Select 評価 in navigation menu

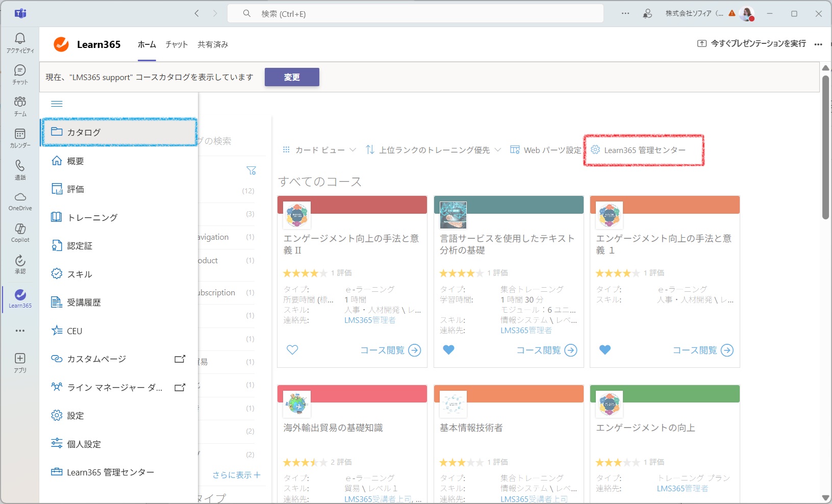click(119, 189)
